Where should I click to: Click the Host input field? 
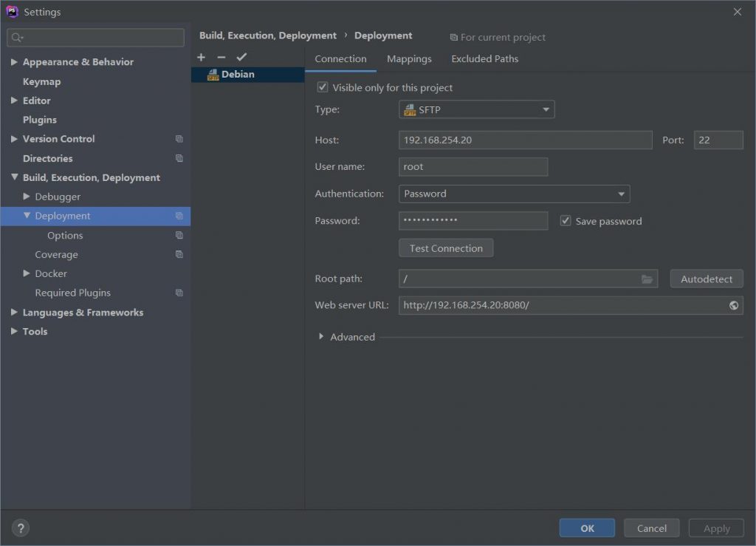525,140
